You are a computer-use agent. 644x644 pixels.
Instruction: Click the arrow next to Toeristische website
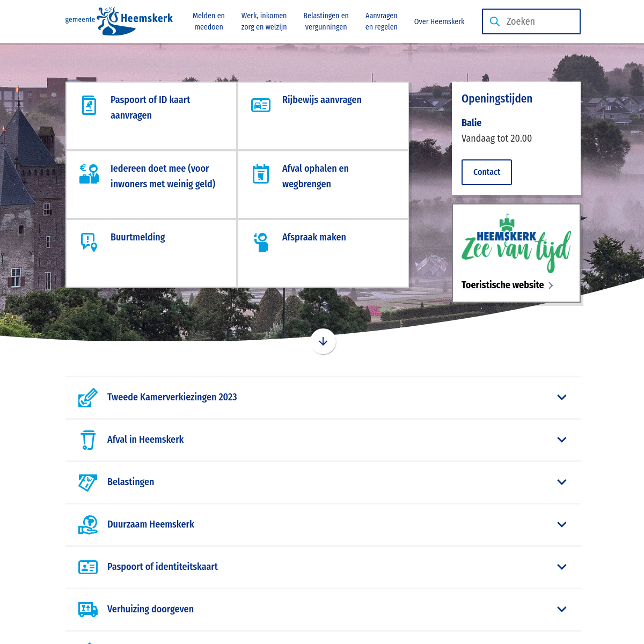coord(551,286)
